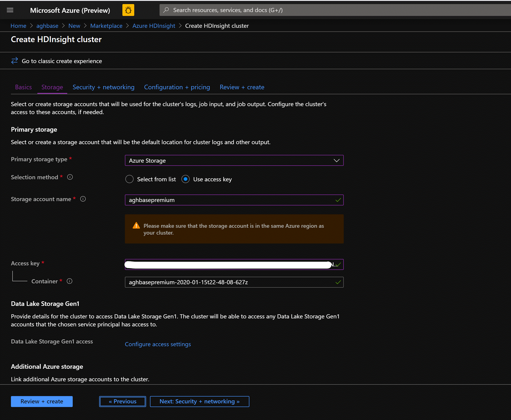Image resolution: width=511 pixels, height=420 pixels.
Task: Select the 'Select from list' radio button
Action: pos(129,179)
